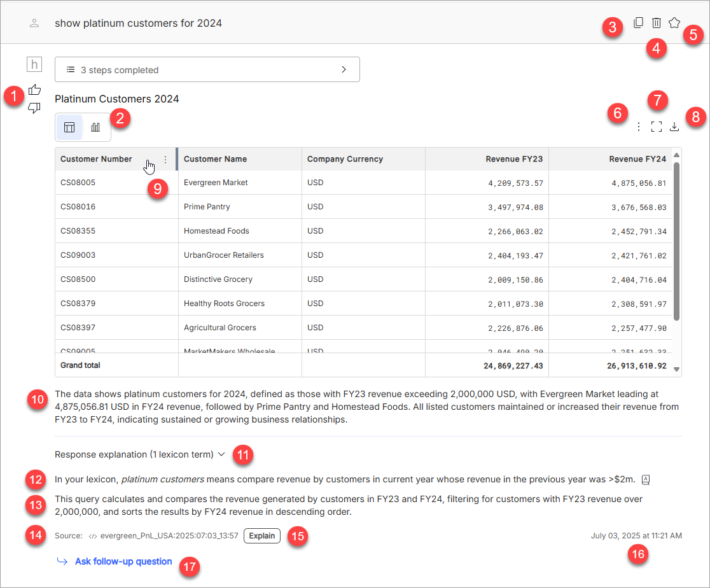Open Customer Number column options menu
Image resolution: width=710 pixels, height=588 pixels.
[x=165, y=160]
